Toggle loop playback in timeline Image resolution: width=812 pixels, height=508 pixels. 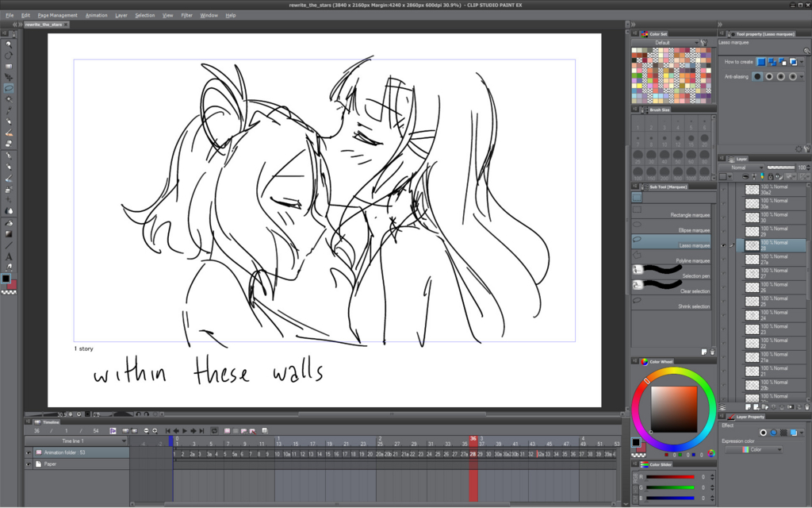(214, 431)
